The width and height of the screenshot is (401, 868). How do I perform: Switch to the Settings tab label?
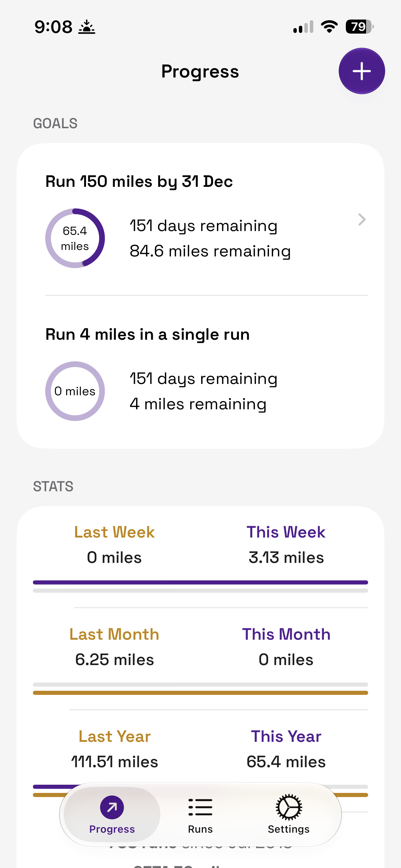(x=289, y=829)
